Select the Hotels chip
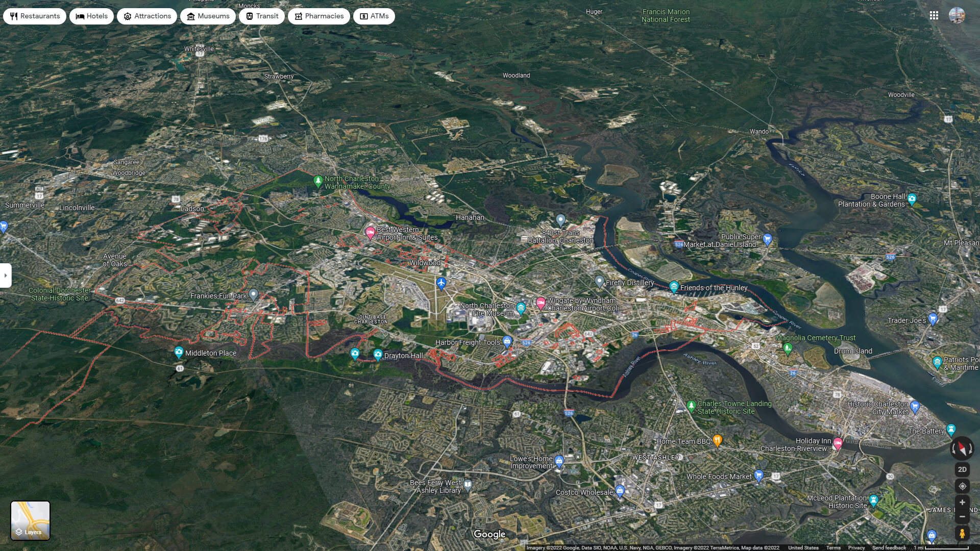980x551 pixels. 92,16
